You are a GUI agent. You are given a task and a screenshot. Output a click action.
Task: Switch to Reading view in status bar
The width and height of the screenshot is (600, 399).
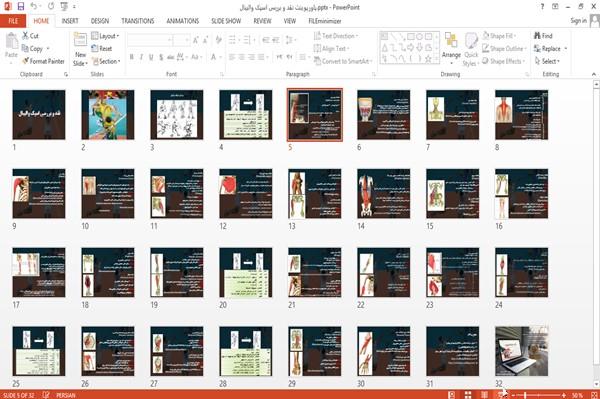(484, 395)
